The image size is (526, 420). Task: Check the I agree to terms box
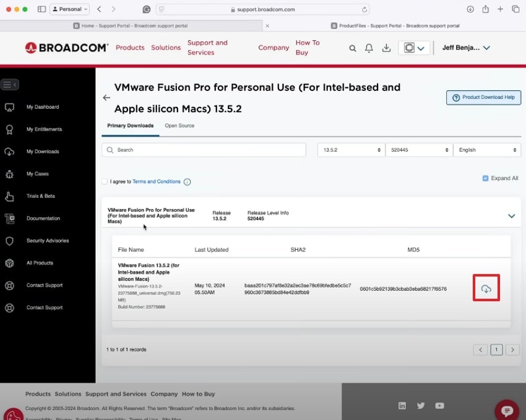105,181
